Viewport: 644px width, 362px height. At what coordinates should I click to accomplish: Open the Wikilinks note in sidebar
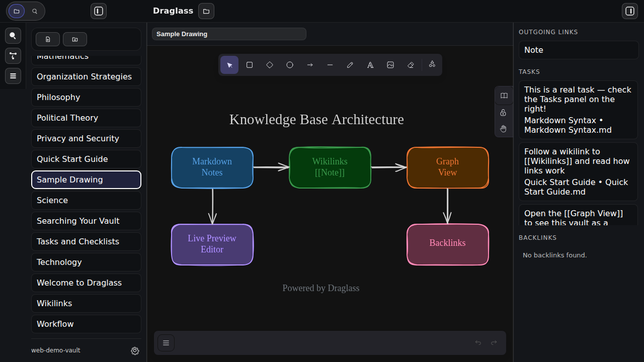[x=86, y=304]
